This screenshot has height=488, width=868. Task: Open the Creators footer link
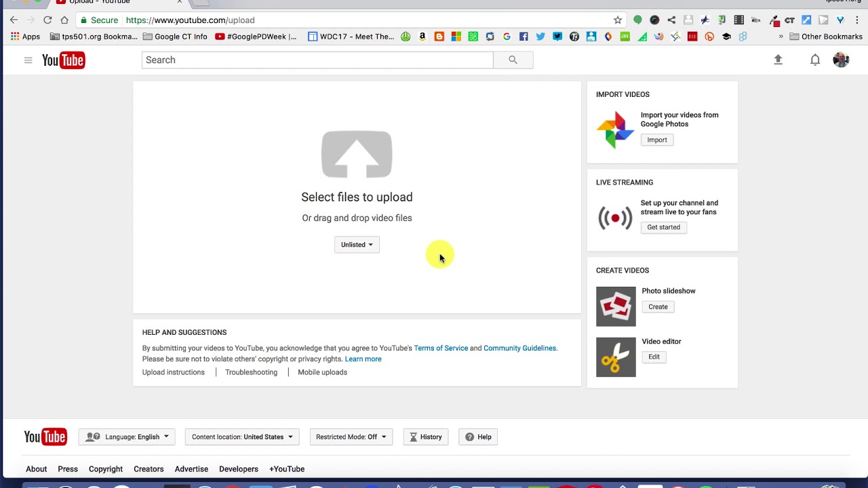pyautogui.click(x=149, y=469)
